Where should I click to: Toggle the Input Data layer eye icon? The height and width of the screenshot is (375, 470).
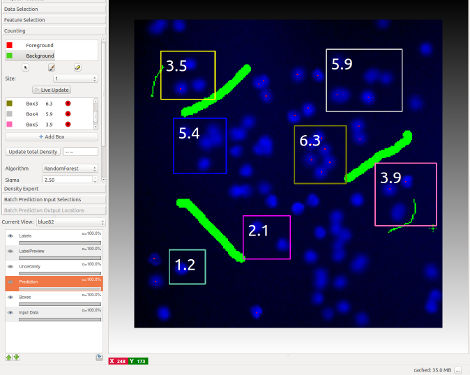pos(11,313)
